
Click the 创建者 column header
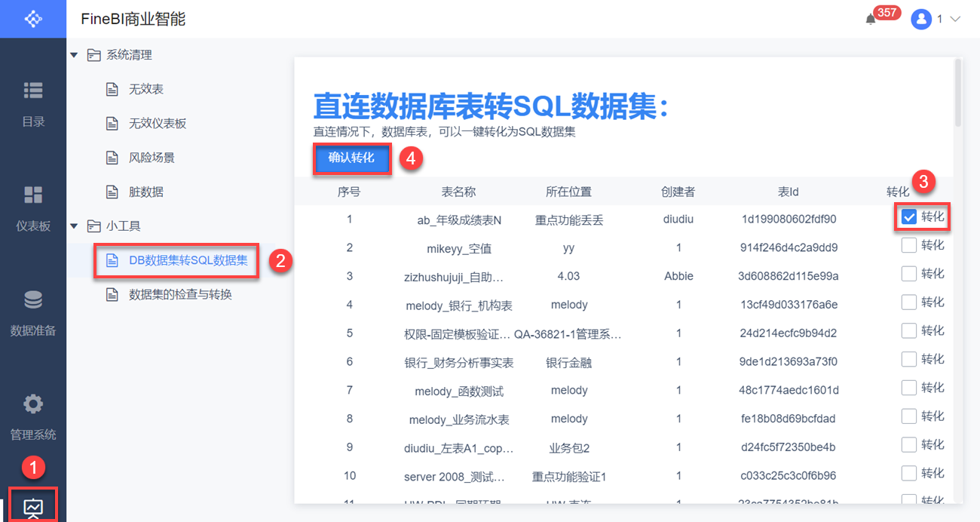[678, 192]
